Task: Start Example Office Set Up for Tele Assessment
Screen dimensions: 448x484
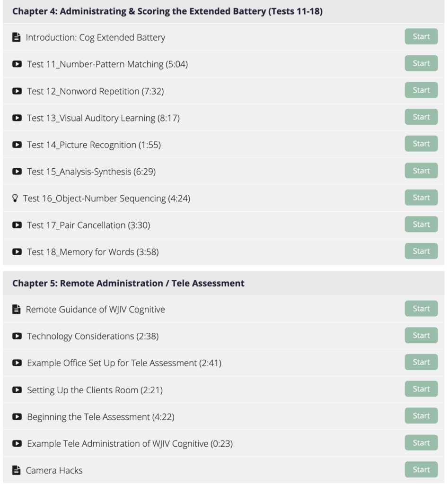Action: (421, 362)
